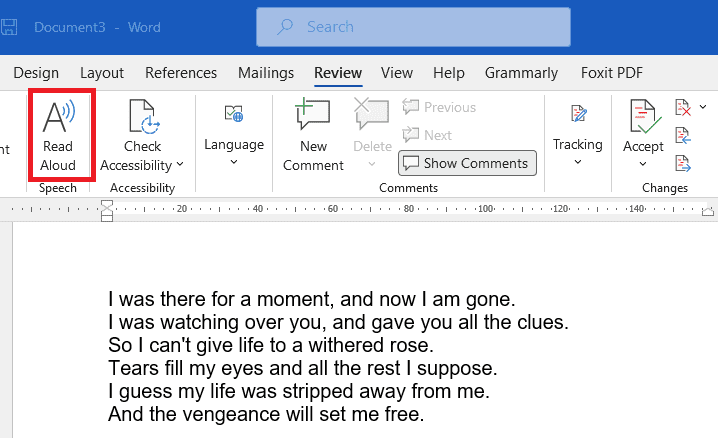This screenshot has width=718, height=438.
Task: Go to next change icon in Changes
Action: (x=683, y=163)
